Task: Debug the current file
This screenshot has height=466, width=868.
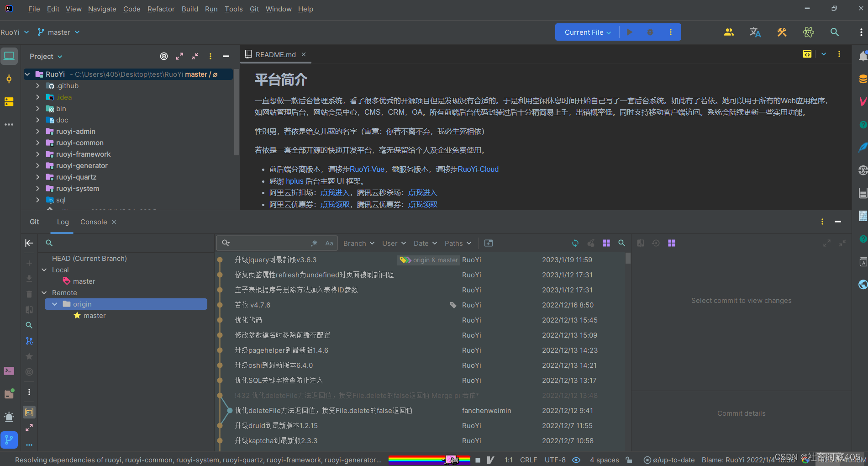Action: coord(650,32)
